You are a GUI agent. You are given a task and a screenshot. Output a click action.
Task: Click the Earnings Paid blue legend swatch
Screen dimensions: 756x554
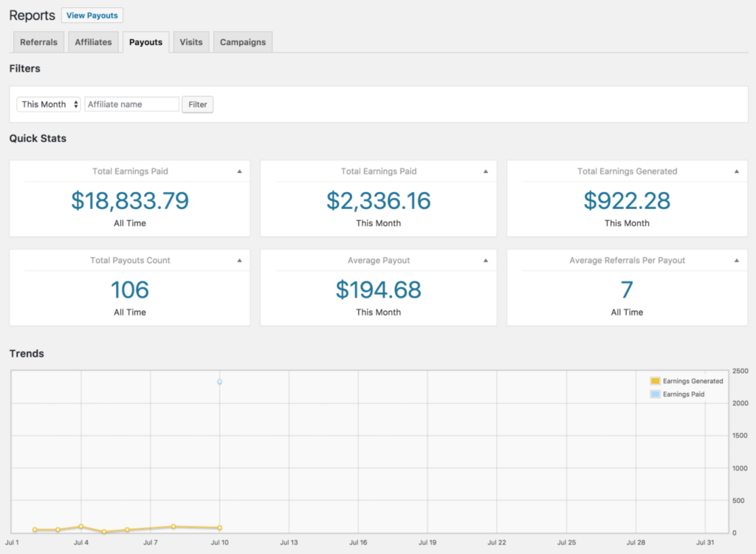(x=655, y=394)
